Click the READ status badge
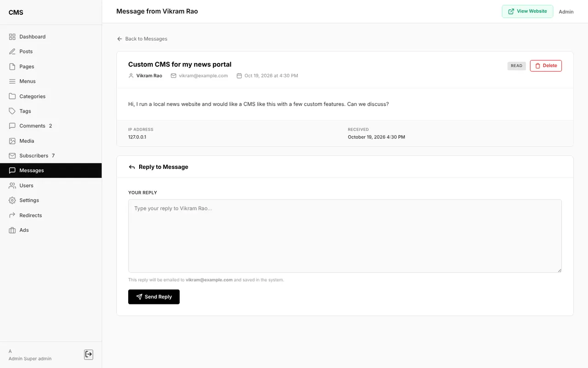The width and height of the screenshot is (588, 368). click(x=517, y=66)
